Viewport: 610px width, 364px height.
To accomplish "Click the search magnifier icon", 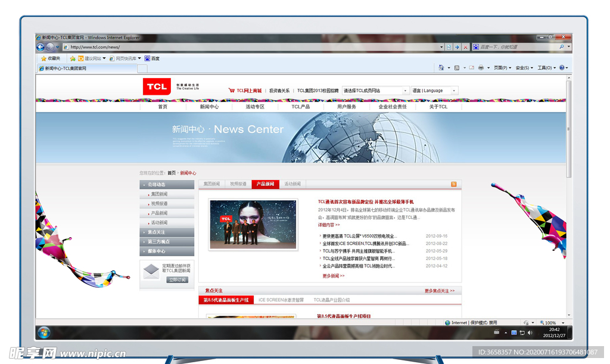I will (x=562, y=46).
